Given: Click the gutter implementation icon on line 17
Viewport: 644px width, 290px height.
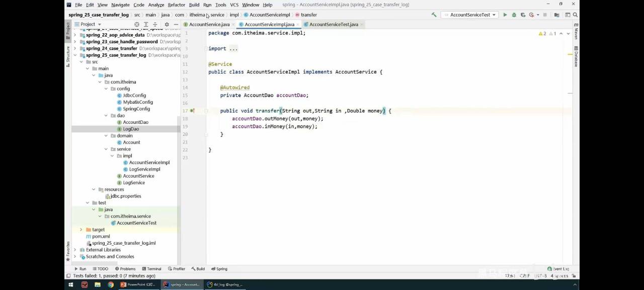Looking at the screenshot, I should point(192,111).
